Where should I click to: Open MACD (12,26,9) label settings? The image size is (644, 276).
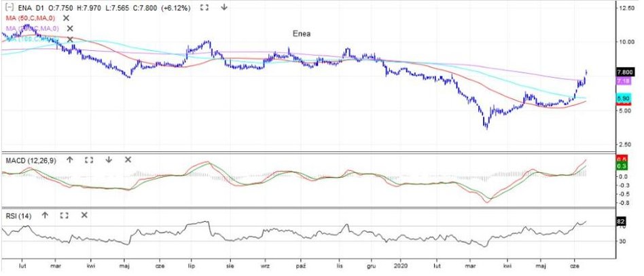point(30,160)
